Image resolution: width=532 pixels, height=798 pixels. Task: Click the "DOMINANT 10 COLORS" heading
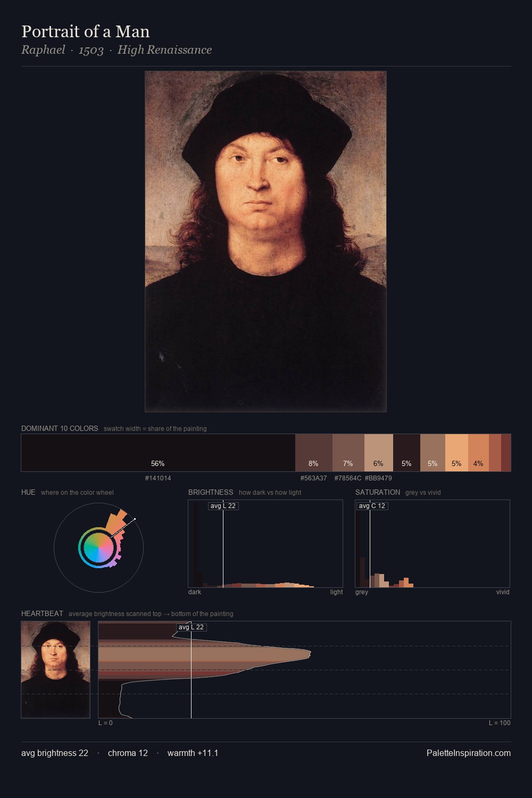coord(60,428)
